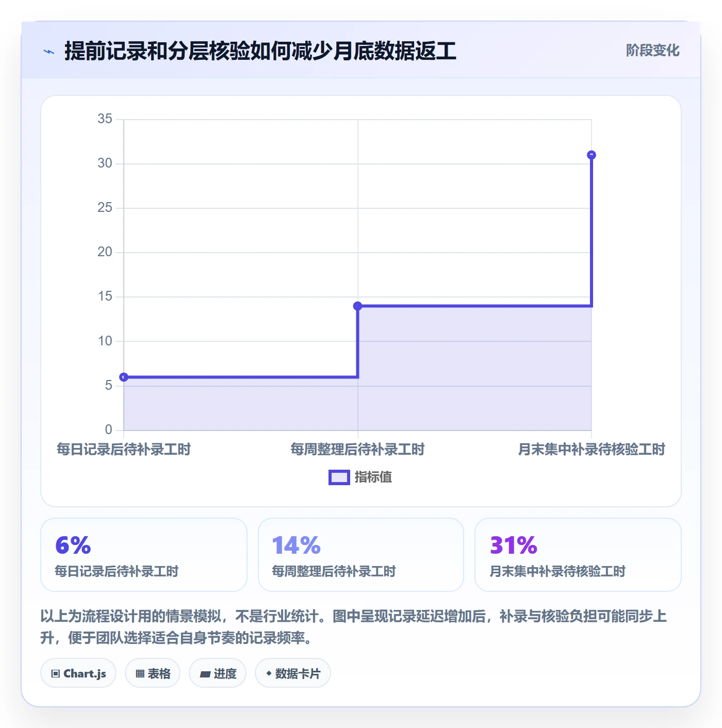Select the 进度 tag chip

[x=218, y=673]
